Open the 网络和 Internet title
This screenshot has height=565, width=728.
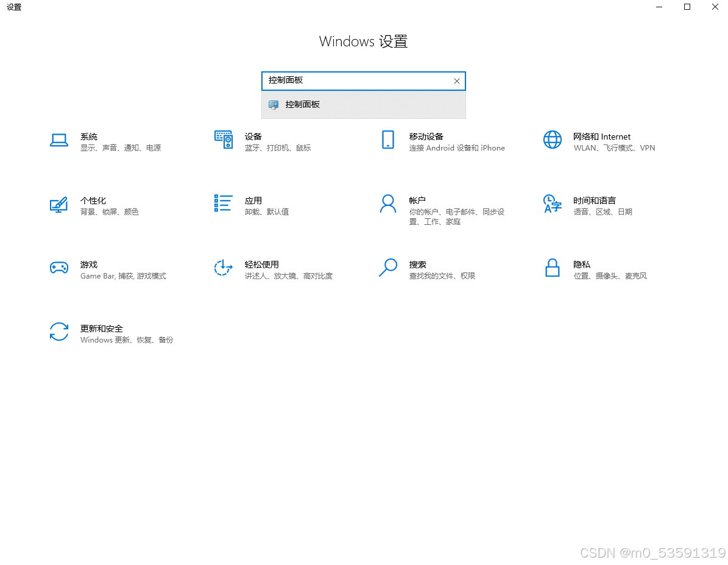pyautogui.click(x=602, y=137)
